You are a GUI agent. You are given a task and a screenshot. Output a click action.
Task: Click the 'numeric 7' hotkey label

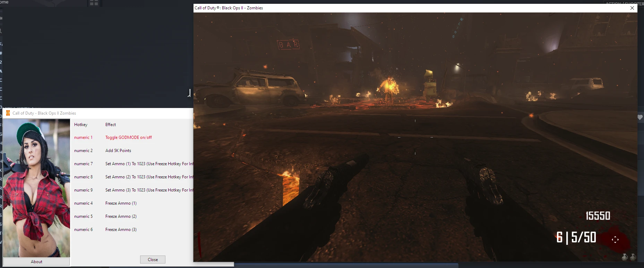click(x=83, y=164)
